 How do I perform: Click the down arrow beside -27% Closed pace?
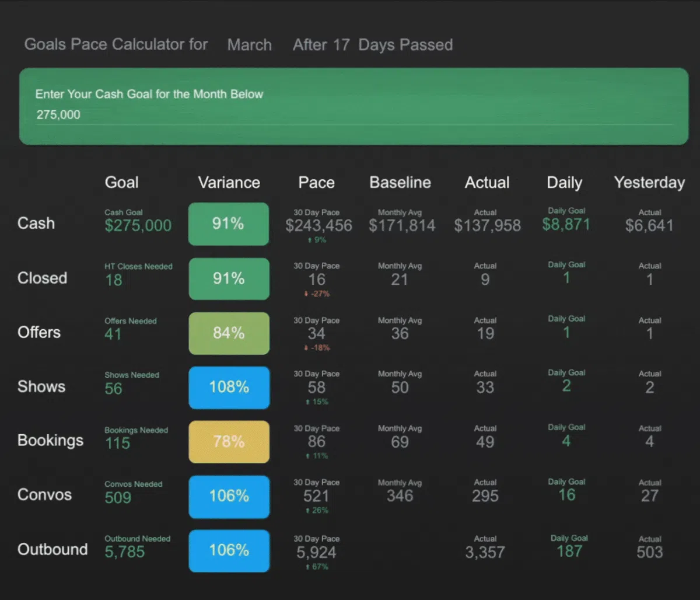tap(306, 294)
